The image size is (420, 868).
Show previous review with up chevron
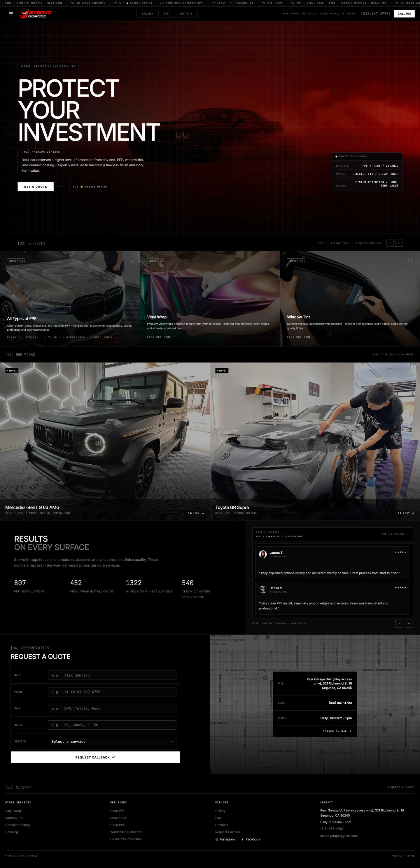tap(399, 623)
